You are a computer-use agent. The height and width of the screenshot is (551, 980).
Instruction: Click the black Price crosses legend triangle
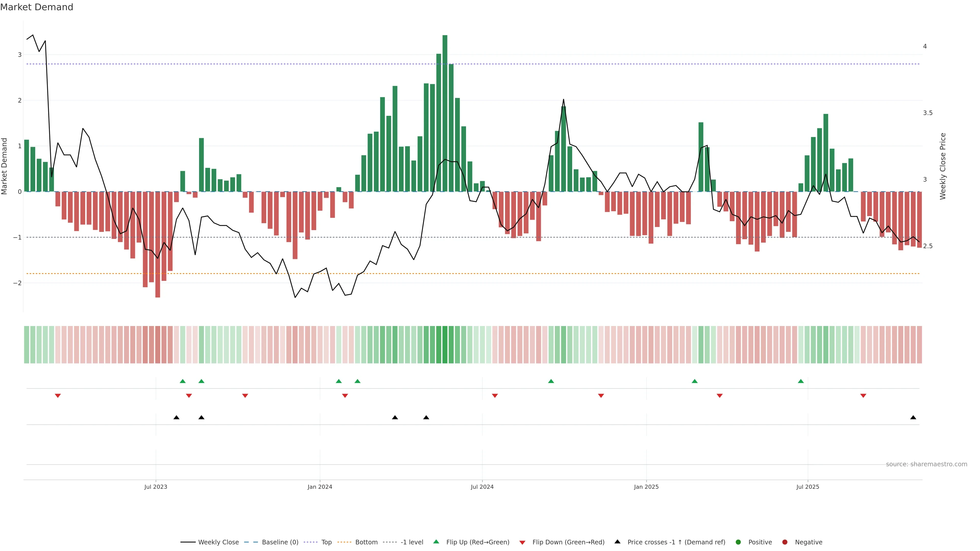(617, 542)
